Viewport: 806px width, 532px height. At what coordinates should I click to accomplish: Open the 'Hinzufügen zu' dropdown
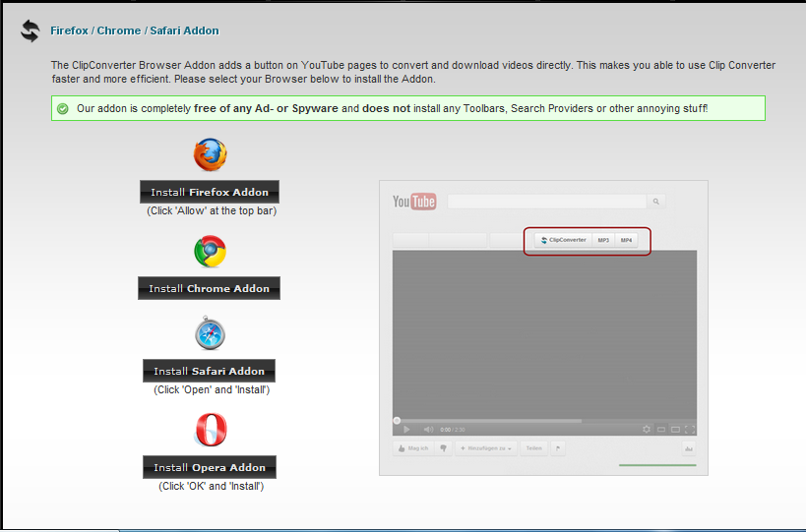pyautogui.click(x=486, y=448)
